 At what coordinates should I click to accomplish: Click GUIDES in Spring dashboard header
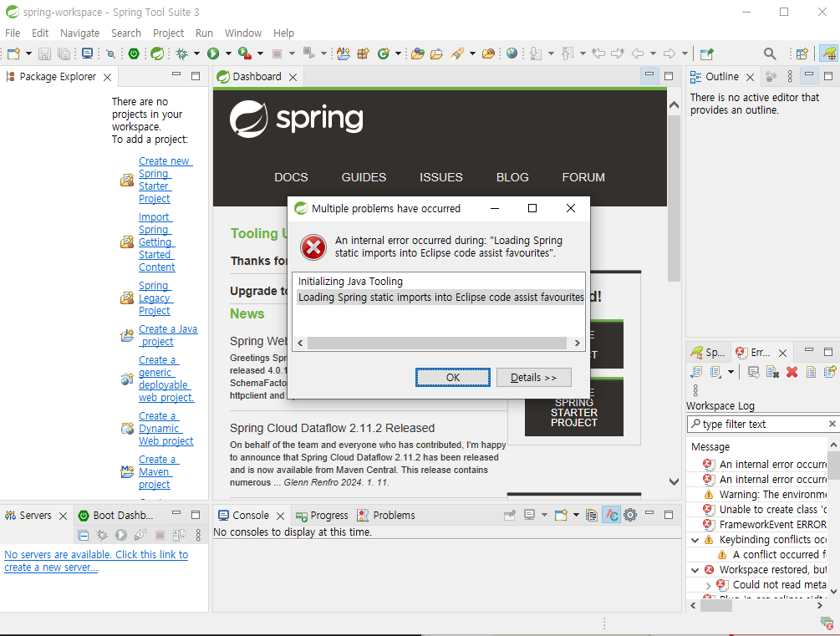click(x=364, y=177)
